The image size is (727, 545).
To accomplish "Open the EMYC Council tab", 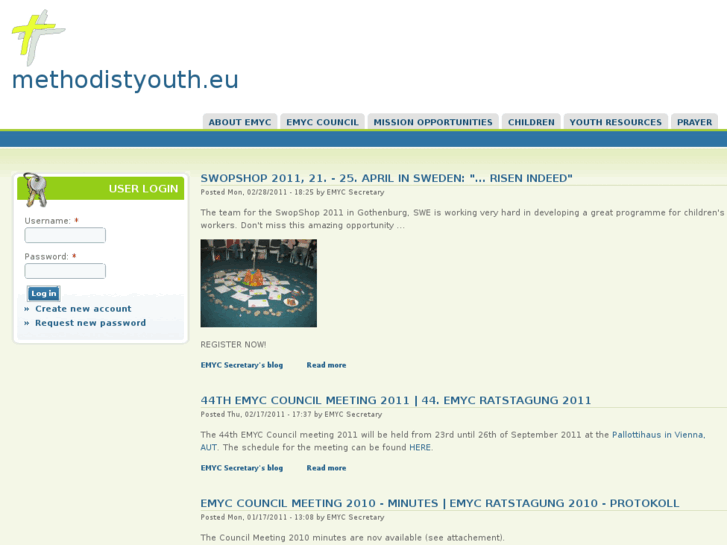I will click(x=322, y=122).
